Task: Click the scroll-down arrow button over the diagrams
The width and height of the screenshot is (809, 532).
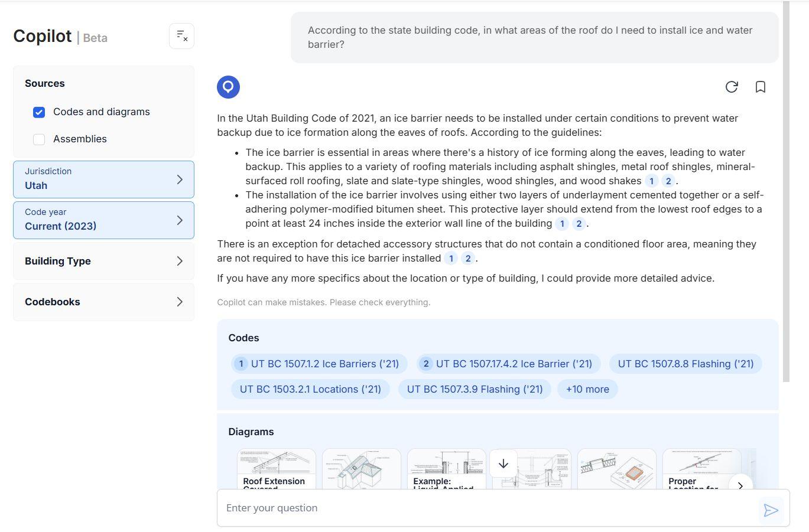Action: [x=503, y=464]
